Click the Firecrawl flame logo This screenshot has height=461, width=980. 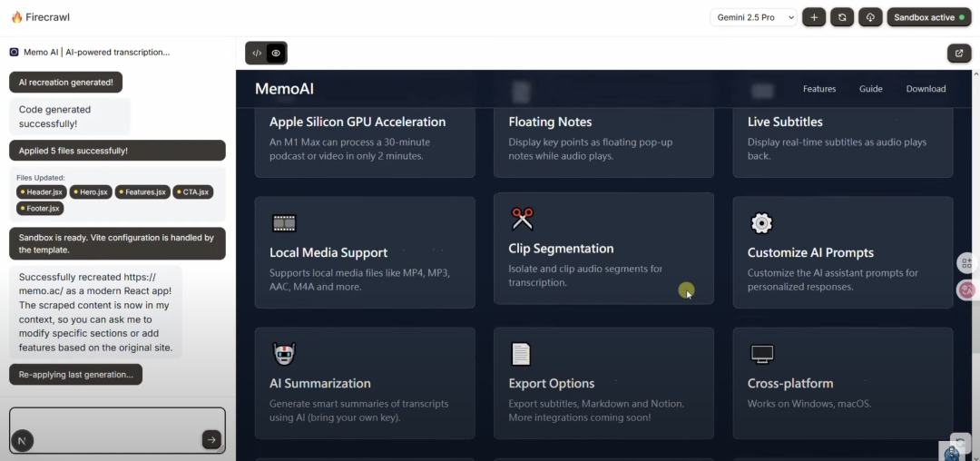point(16,17)
